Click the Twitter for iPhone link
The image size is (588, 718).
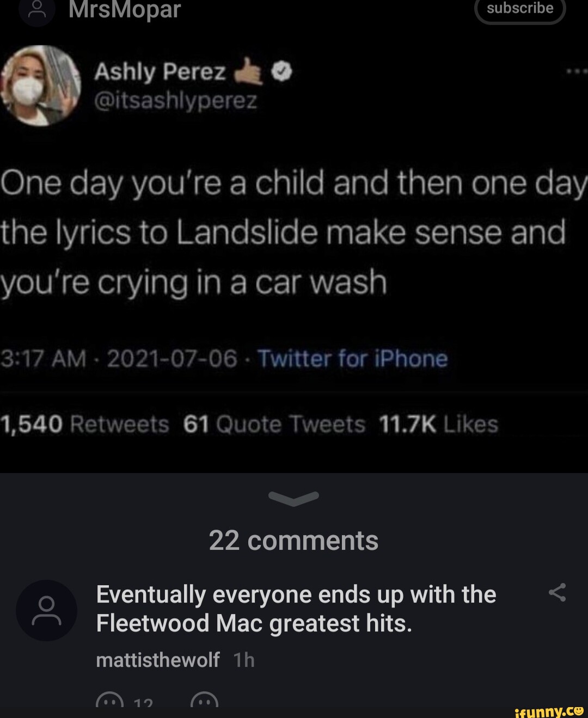point(352,359)
